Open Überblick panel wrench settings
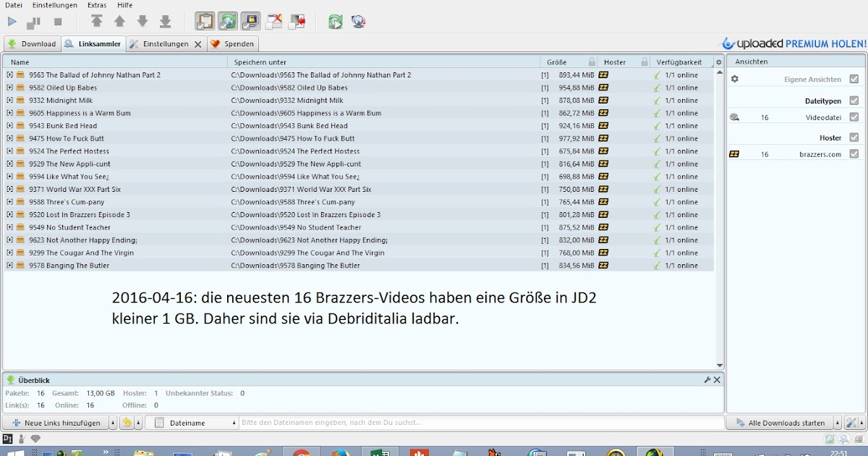Image resolution: width=868 pixels, height=456 pixels. [707, 380]
